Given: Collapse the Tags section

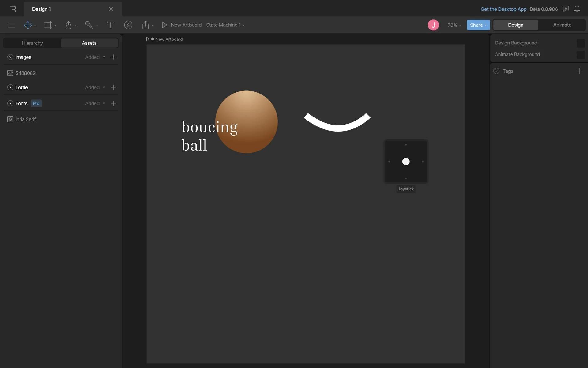Looking at the screenshot, I should pos(496,71).
